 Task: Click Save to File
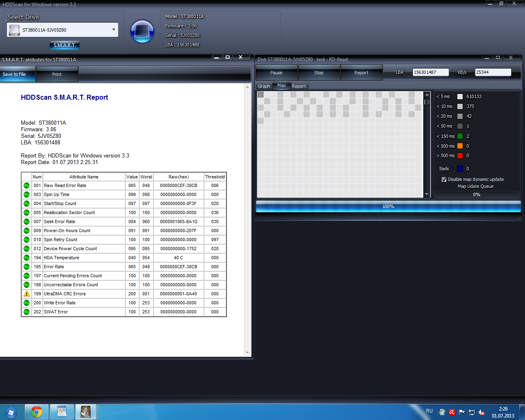(14, 74)
